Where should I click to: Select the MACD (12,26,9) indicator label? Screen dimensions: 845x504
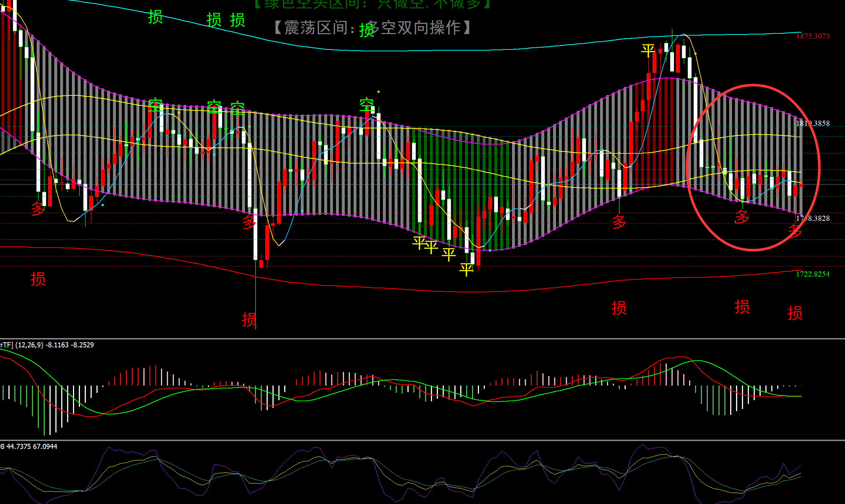(x=47, y=345)
